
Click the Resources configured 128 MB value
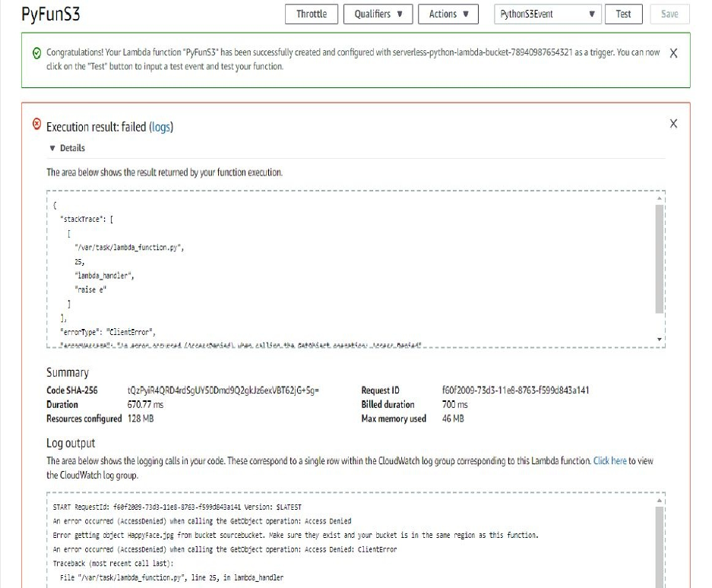(141, 419)
